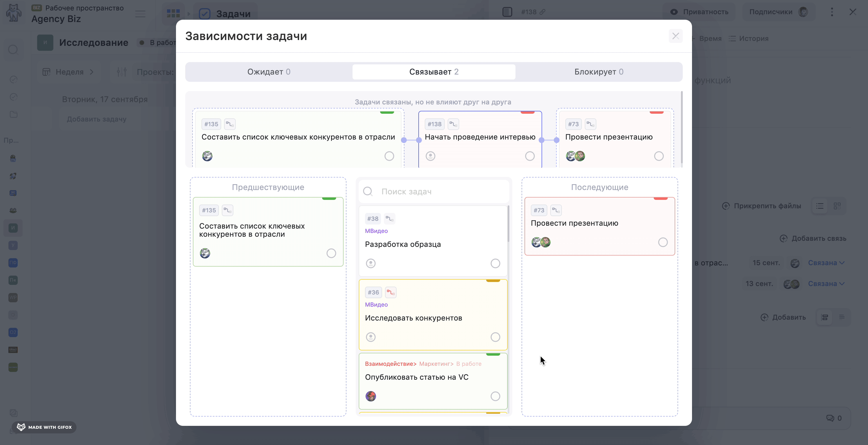This screenshot has width=868, height=445.
Task: Open История tab in task window
Action: 748,39
